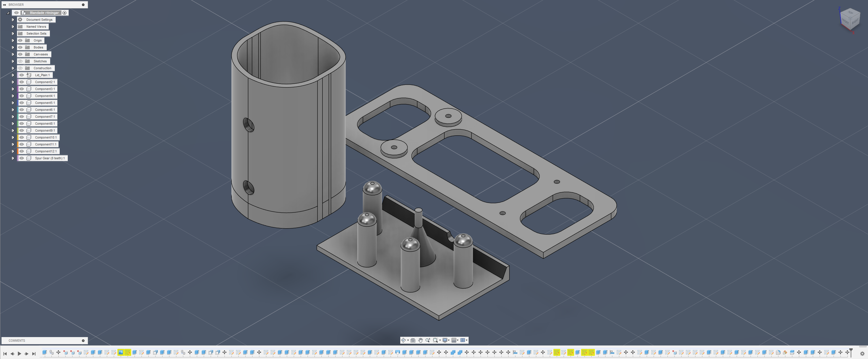Show the hidden Sketches folder

tap(20, 61)
